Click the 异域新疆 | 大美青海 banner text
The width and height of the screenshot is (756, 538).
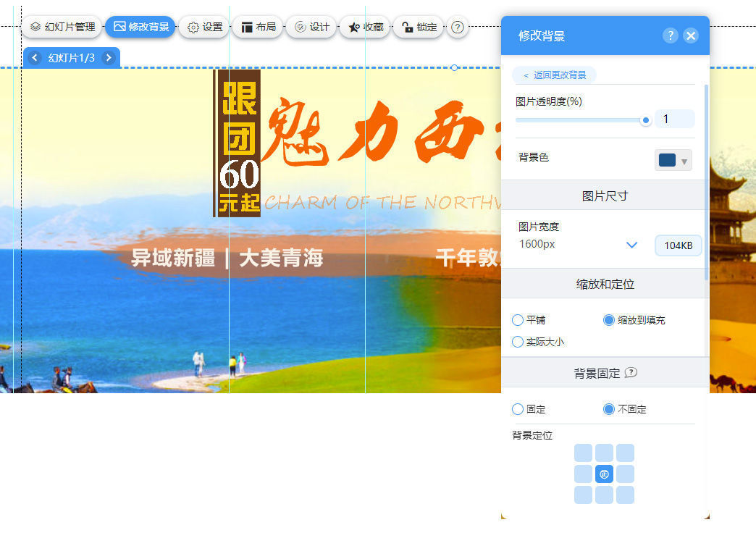[227, 258]
